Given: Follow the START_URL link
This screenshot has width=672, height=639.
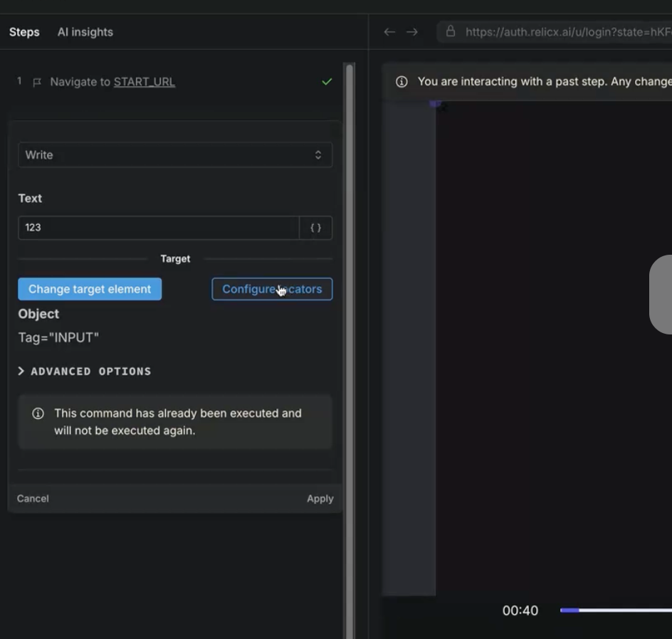Looking at the screenshot, I should click(144, 82).
